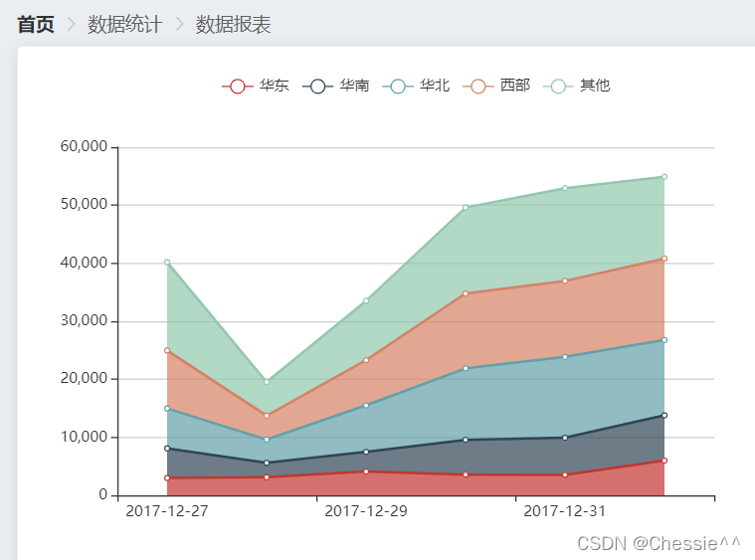This screenshot has width=755, height=560.
Task: Go to the 首页 breadcrumb link
Action: (36, 24)
